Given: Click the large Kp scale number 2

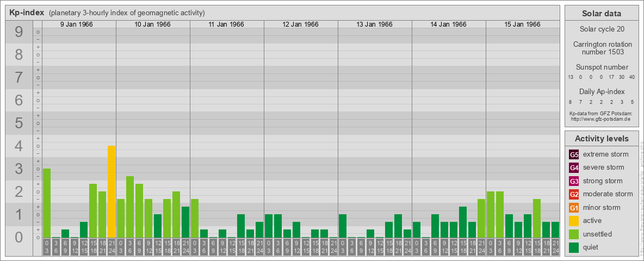Looking at the screenshot, I should 18,191.
